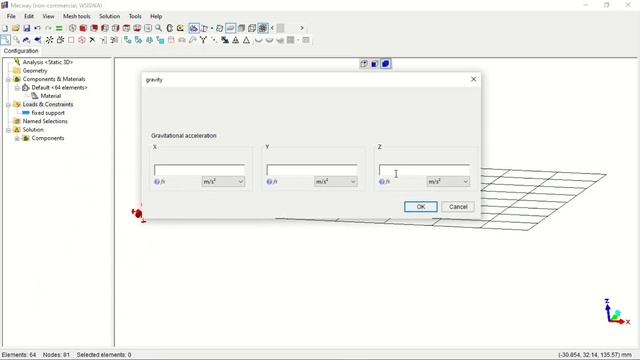This screenshot has height=360, width=640.
Task: Toggle the highlighted mesh grid display icon
Action: [263, 28]
